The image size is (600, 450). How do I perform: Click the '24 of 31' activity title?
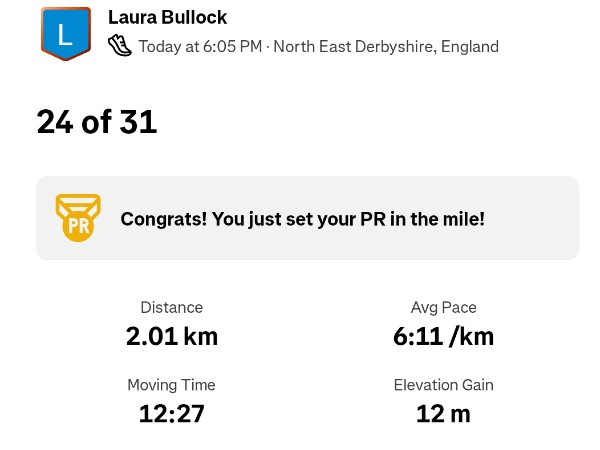[96, 122]
